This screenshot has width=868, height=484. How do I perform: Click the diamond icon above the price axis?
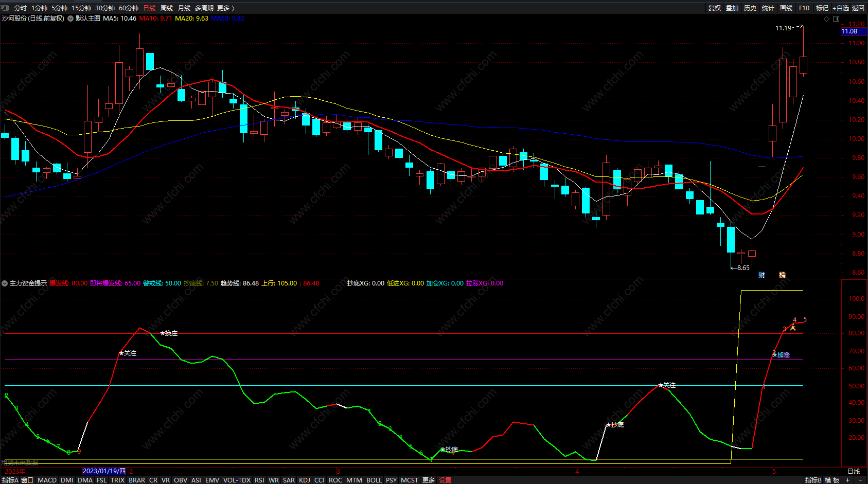(827, 19)
